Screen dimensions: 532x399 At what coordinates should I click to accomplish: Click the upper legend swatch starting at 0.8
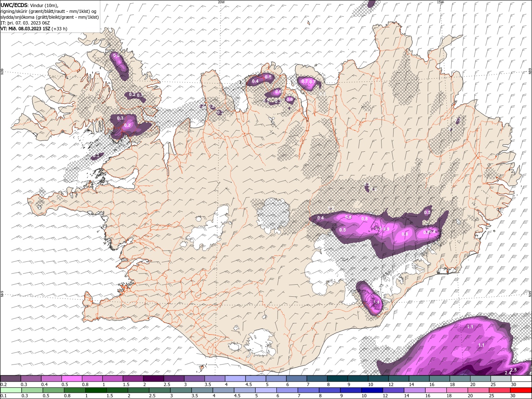click(92, 379)
